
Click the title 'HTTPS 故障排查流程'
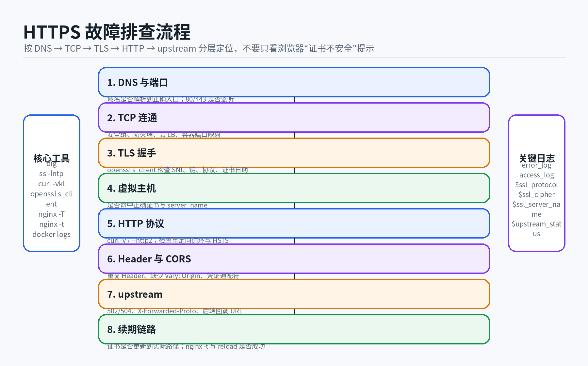pyautogui.click(x=107, y=32)
